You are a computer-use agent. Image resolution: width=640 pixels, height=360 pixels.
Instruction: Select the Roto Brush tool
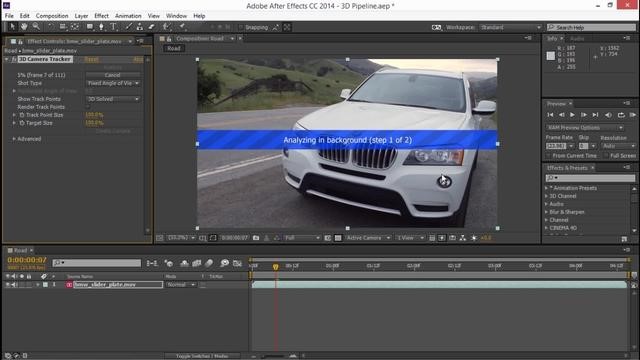point(166,27)
